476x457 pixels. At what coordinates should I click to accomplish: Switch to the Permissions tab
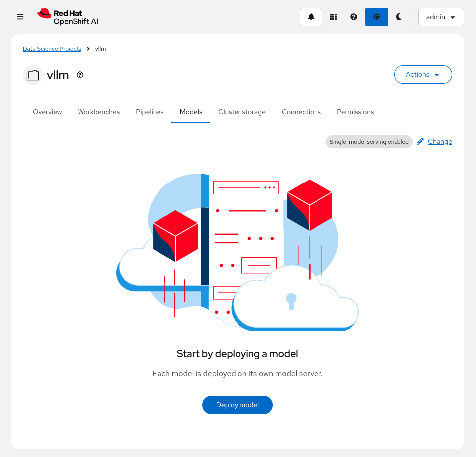355,112
